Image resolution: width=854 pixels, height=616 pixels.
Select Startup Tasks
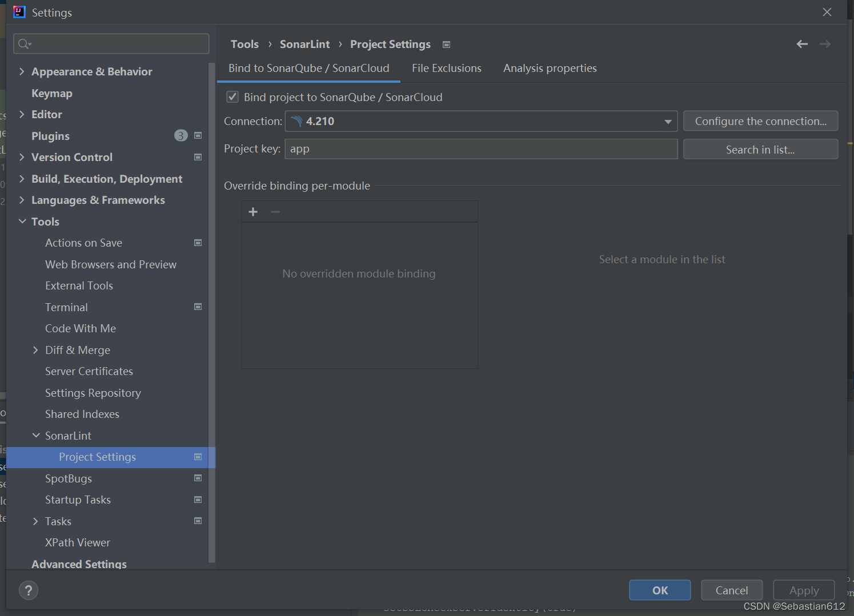[78, 500]
